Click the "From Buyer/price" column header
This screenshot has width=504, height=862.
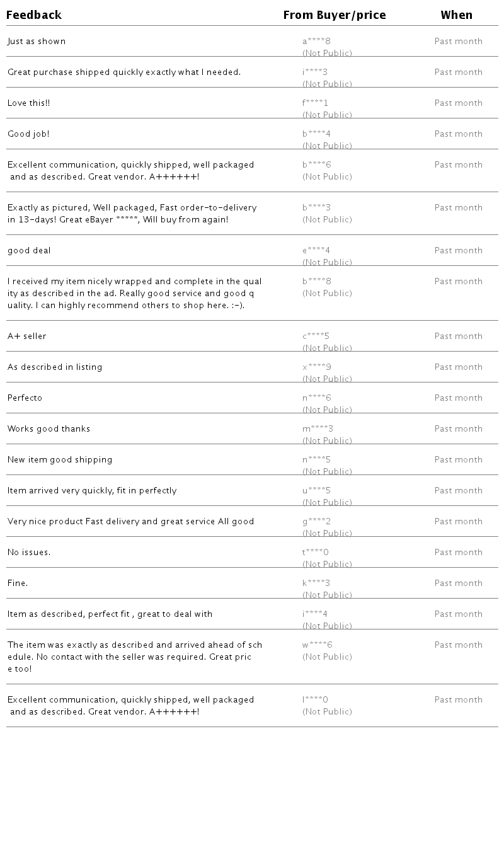(x=334, y=15)
